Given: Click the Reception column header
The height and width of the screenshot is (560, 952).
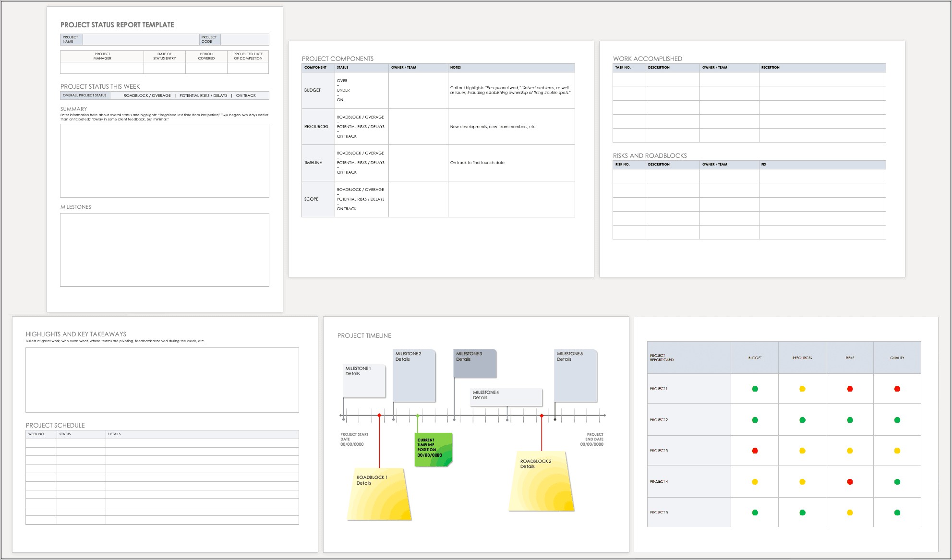Looking at the screenshot, I should pyautogui.click(x=822, y=68).
